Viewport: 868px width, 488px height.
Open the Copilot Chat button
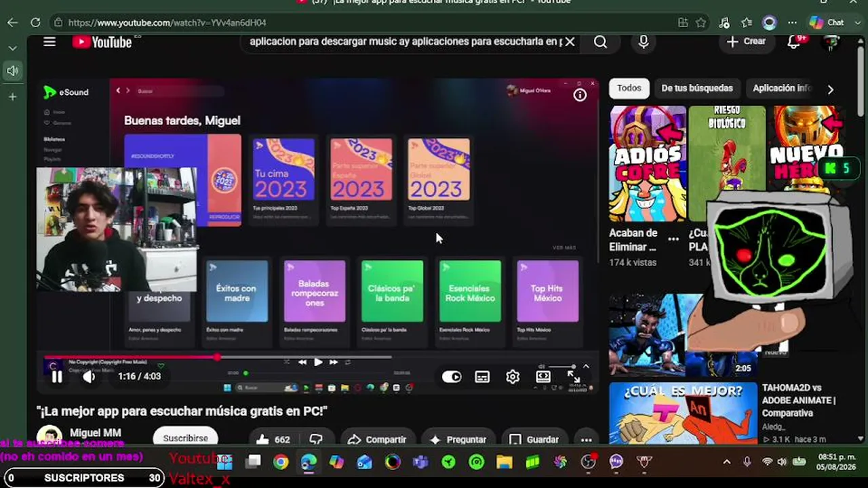point(827,22)
